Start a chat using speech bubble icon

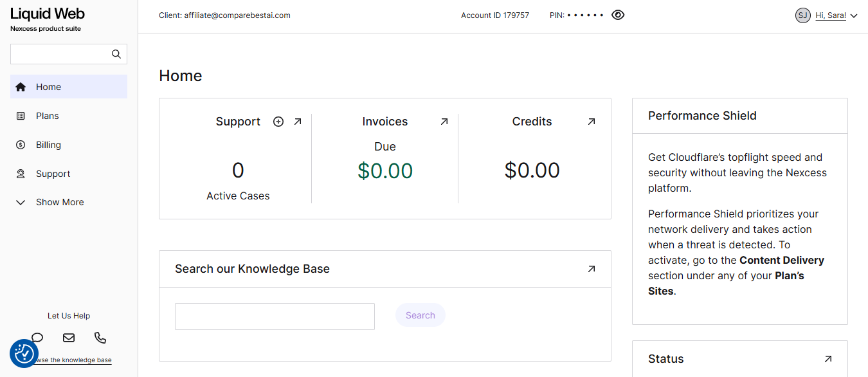[37, 338]
